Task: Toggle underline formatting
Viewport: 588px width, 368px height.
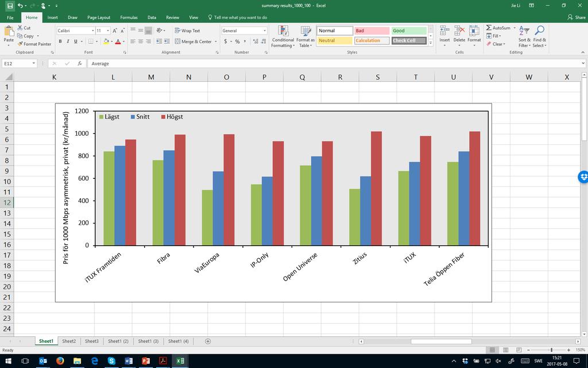Action: [76, 41]
